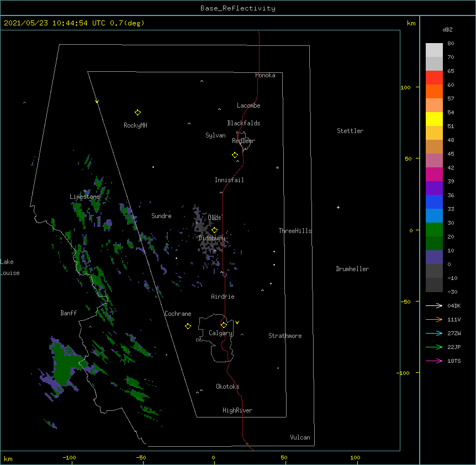
Task: Click the white 04DK arrow legend
Action: pos(434,305)
